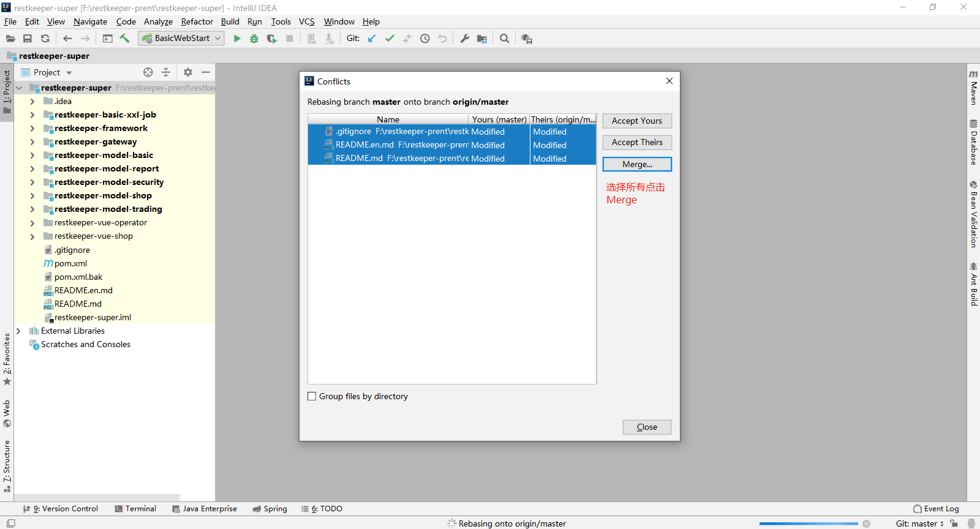The width and height of the screenshot is (980, 529).
Task: Click the Accept Theirs button
Action: coord(637,142)
